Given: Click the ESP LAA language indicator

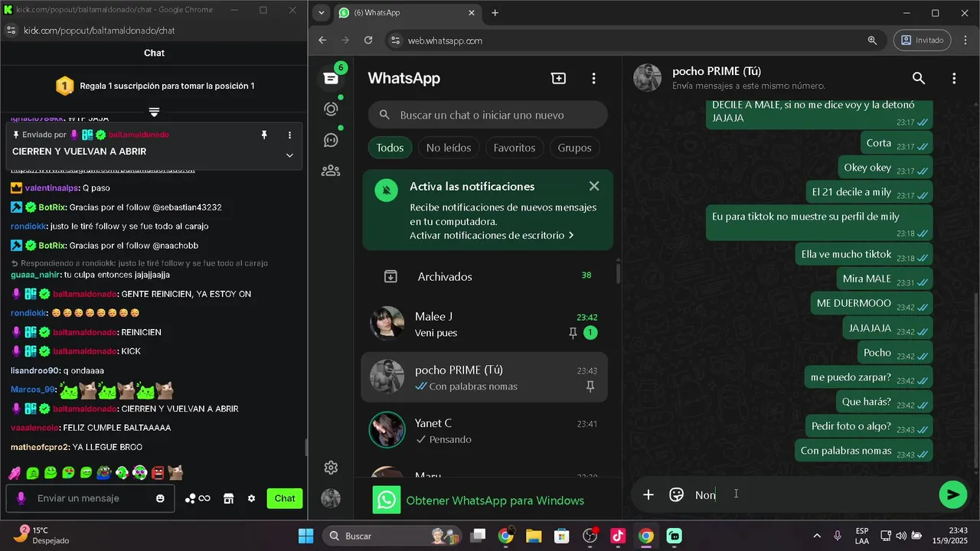Looking at the screenshot, I should tap(862, 536).
